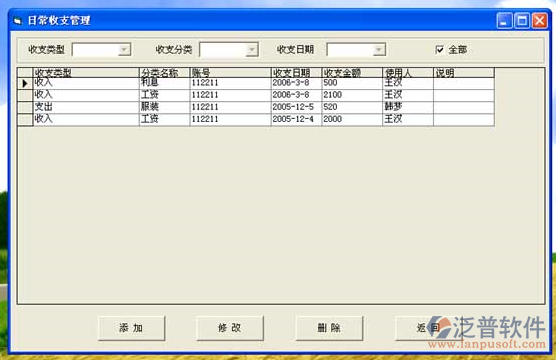Click the 韩梦 user cell
The width and height of the screenshot is (556, 360).
coord(408,107)
